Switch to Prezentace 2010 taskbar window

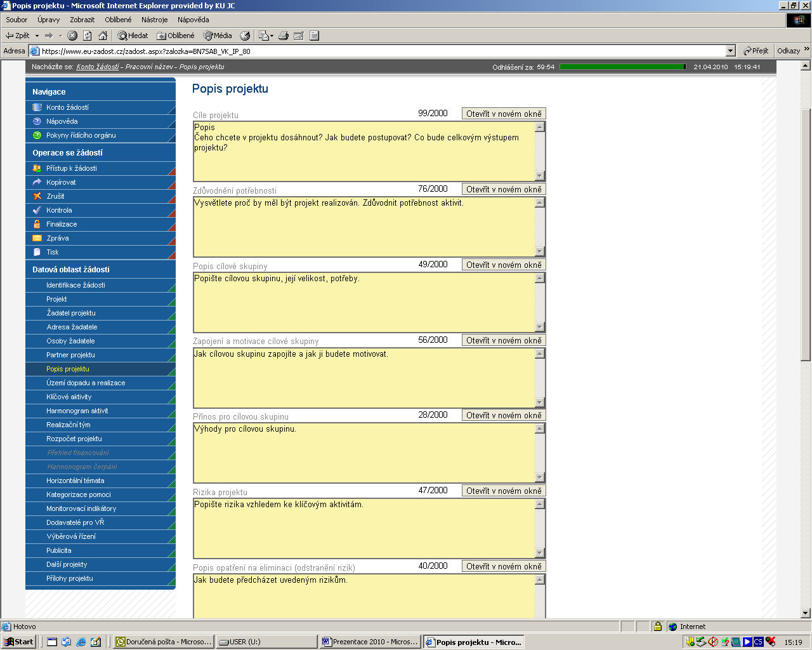[x=370, y=642]
